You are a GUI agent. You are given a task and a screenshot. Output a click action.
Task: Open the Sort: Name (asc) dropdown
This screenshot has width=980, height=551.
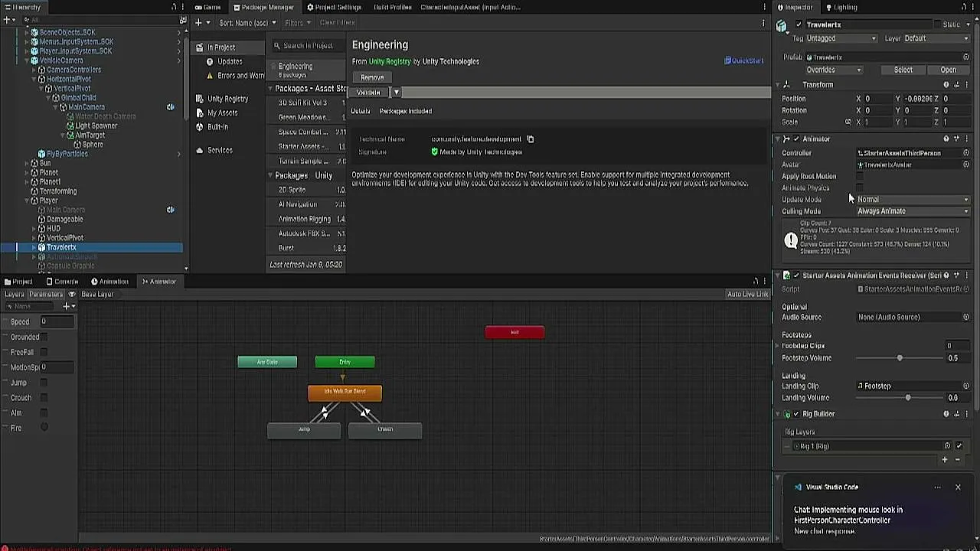(247, 23)
